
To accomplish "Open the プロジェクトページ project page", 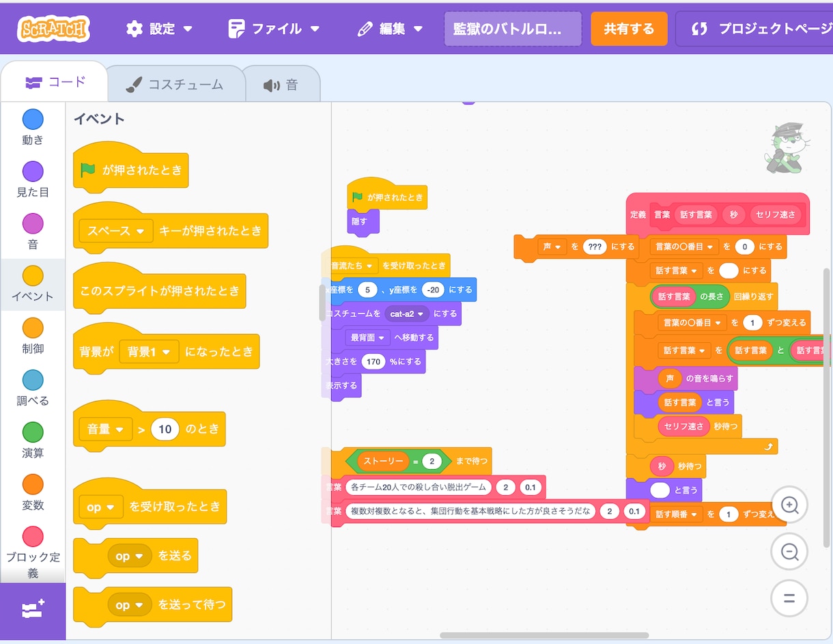I will pyautogui.click(x=754, y=29).
